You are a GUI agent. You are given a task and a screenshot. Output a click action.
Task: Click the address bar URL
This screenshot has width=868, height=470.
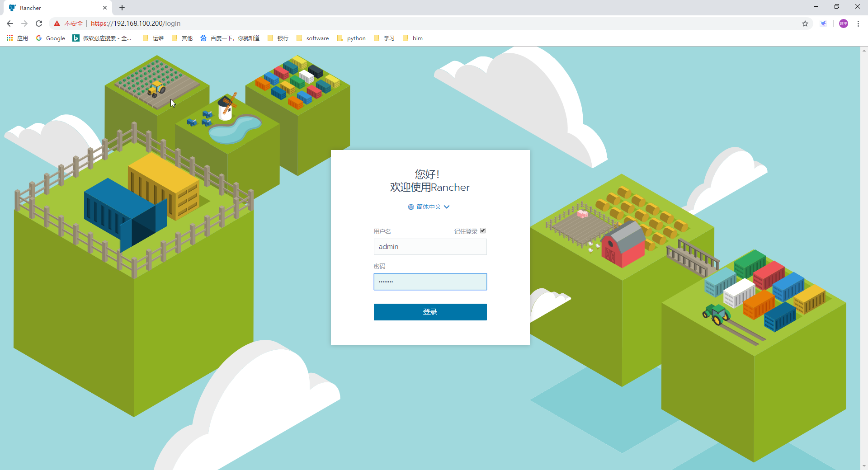pyautogui.click(x=136, y=23)
